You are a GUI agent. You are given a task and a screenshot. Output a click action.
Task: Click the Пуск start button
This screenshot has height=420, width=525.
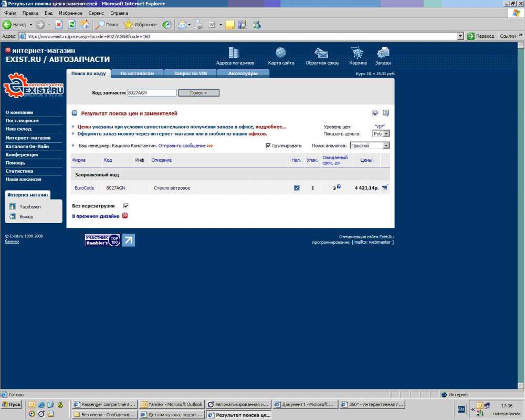(x=12, y=405)
